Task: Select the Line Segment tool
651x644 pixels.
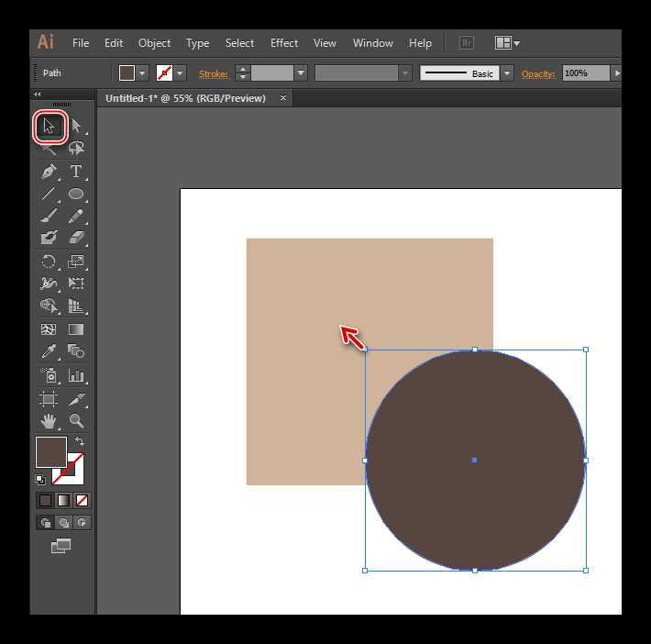Action: pyautogui.click(x=49, y=194)
